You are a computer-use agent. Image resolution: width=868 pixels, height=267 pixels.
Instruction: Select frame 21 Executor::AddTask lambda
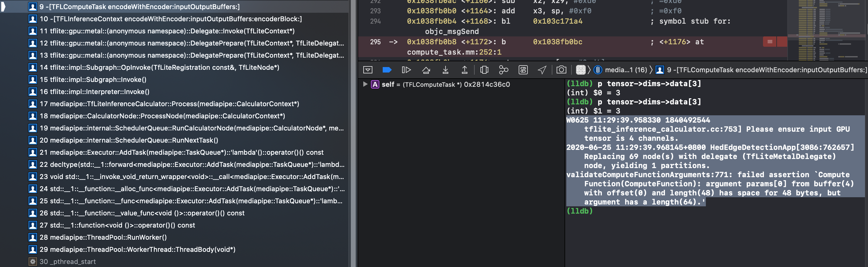pyautogui.click(x=175, y=152)
